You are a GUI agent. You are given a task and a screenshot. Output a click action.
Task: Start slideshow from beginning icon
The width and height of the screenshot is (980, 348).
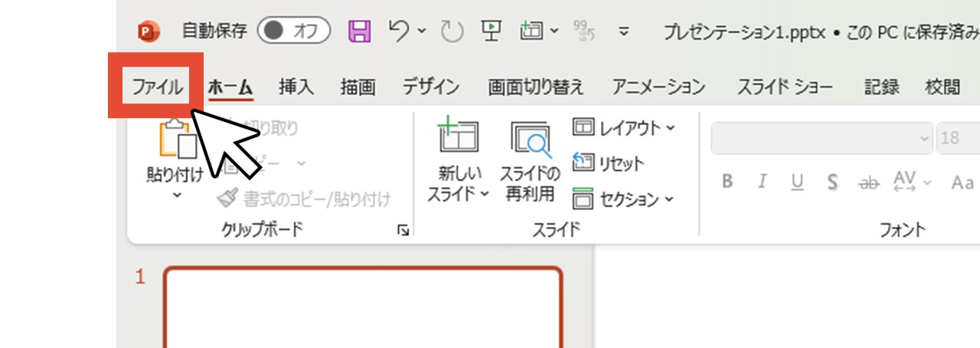[491, 31]
